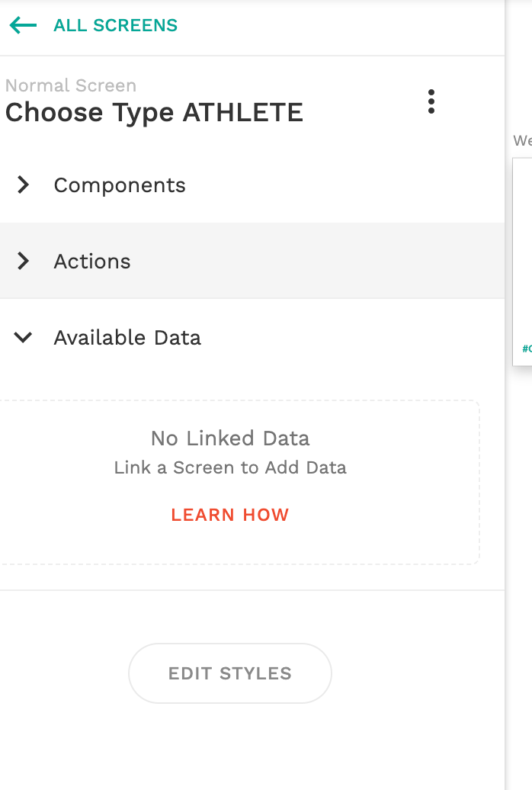Open the Components section label

click(x=120, y=185)
